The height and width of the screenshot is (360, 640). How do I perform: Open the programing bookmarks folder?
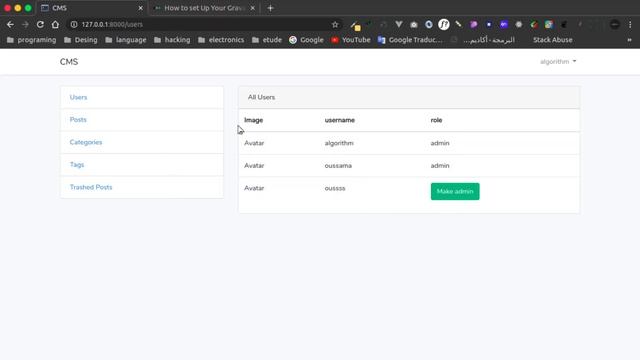click(x=31, y=40)
